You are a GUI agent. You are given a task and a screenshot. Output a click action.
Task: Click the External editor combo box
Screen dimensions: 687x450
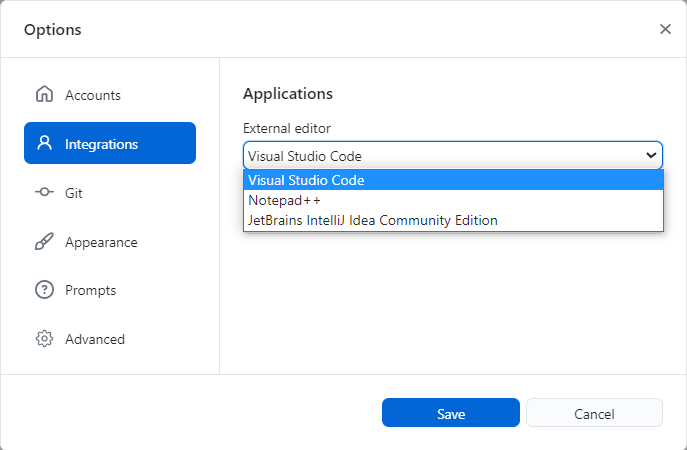click(x=453, y=156)
